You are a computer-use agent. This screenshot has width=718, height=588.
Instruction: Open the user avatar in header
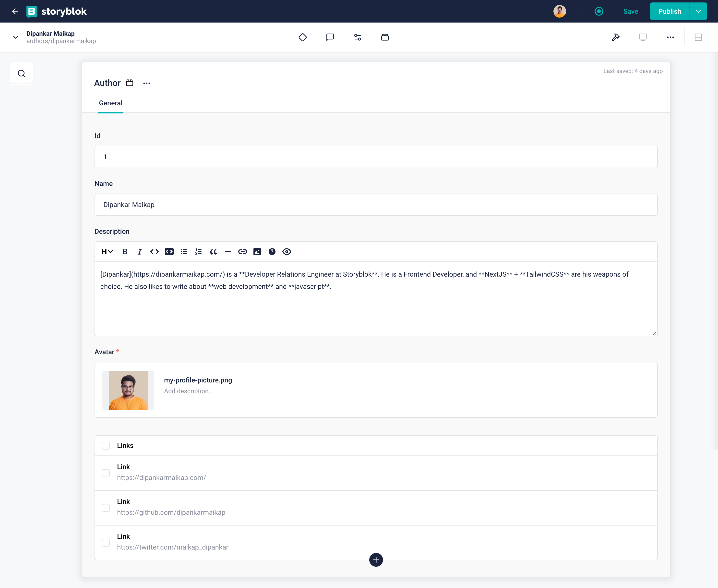560,11
